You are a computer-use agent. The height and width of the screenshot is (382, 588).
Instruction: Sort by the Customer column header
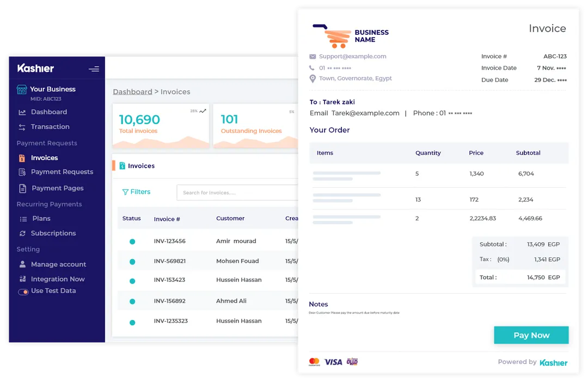[230, 219]
